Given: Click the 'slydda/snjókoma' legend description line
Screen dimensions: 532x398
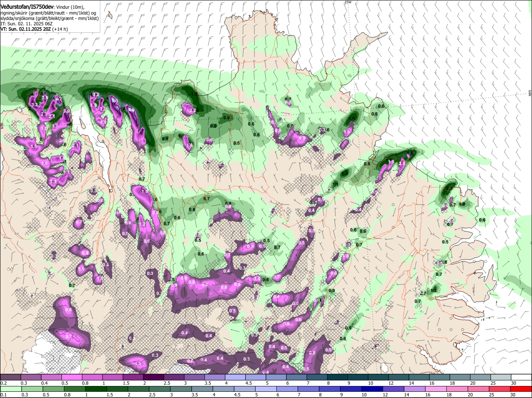Looking at the screenshot, I should (49, 18).
